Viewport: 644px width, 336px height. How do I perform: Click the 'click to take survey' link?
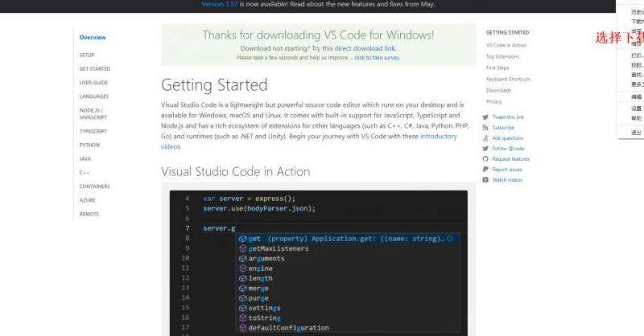(x=377, y=57)
